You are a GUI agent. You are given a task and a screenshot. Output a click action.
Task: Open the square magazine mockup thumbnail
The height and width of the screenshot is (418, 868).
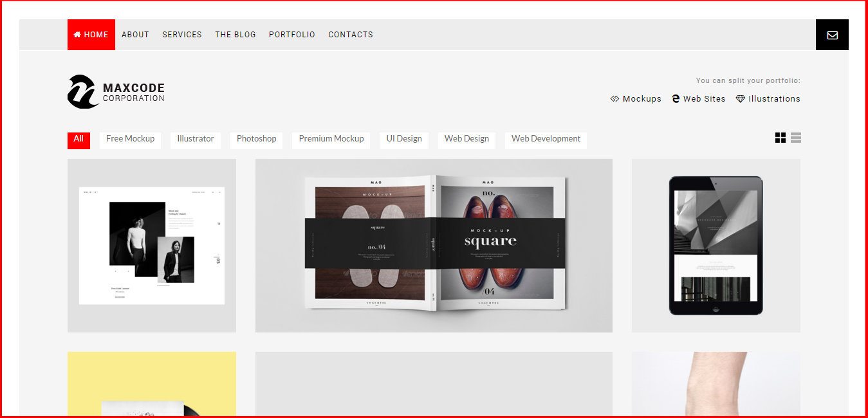pyautogui.click(x=434, y=246)
